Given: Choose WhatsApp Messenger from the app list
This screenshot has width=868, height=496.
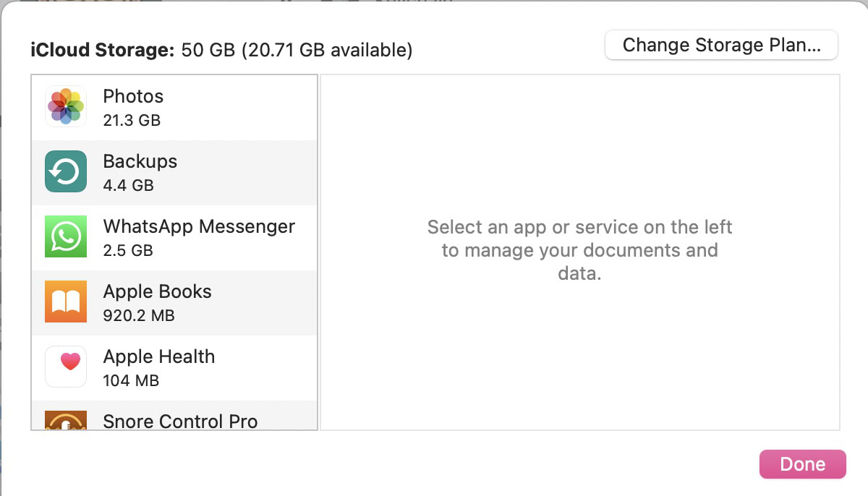Looking at the screenshot, I should pyautogui.click(x=199, y=226).
